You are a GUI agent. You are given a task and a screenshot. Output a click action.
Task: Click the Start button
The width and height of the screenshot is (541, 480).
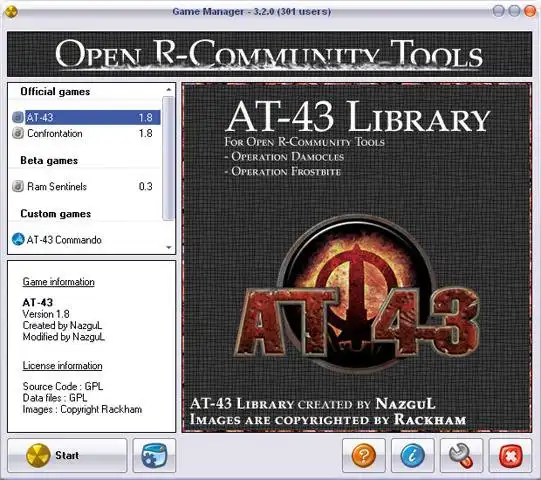coord(67,455)
